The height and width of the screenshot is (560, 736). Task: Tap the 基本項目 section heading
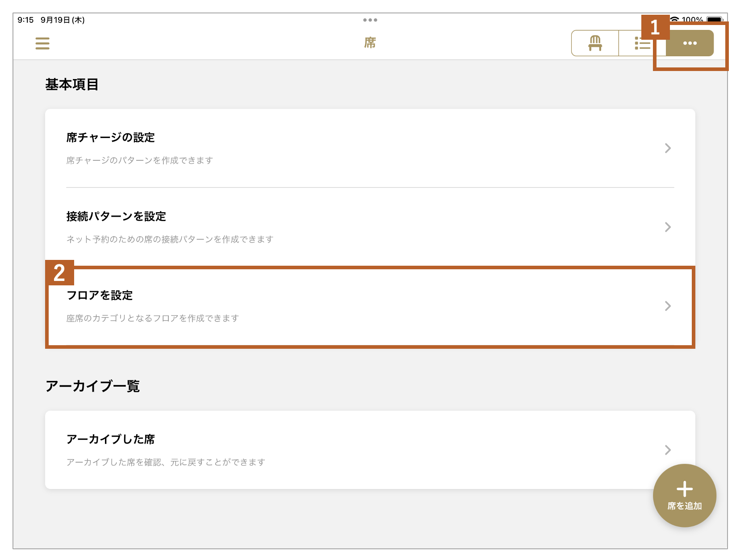click(x=72, y=84)
